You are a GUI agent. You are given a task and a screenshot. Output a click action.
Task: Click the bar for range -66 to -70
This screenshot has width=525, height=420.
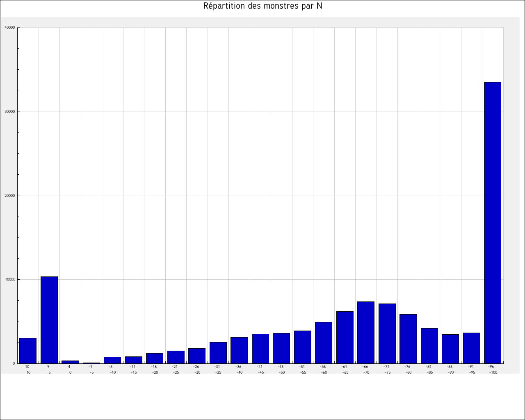366,332
